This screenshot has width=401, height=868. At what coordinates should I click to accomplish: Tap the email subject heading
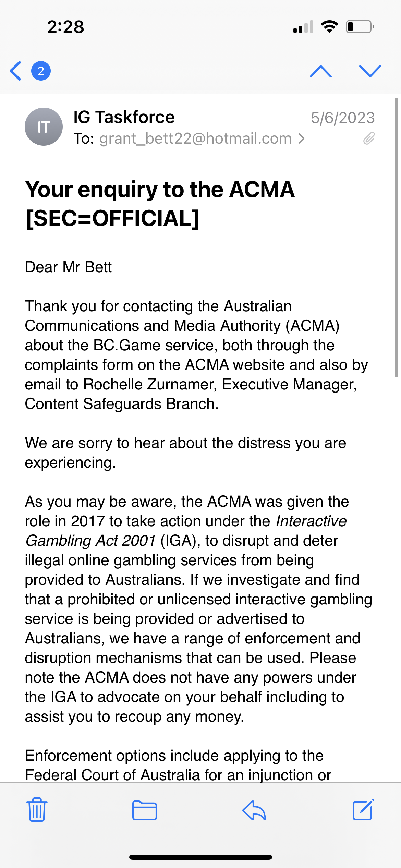160,204
